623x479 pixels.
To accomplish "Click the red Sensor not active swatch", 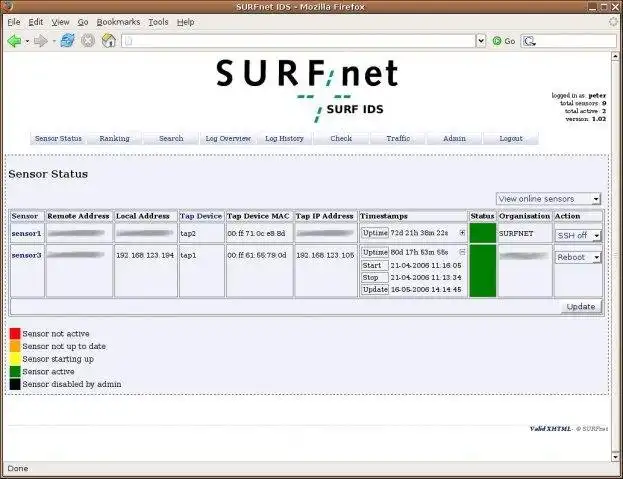I will pos(15,334).
